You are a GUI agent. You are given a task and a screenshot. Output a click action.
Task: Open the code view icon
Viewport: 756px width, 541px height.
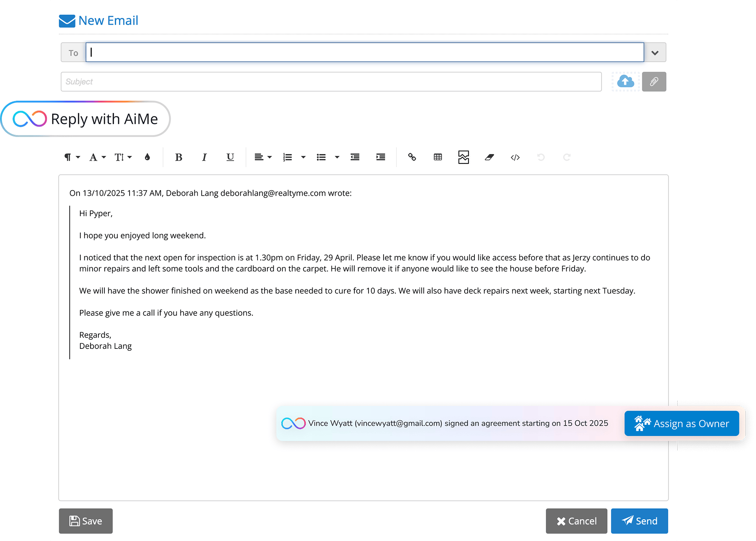(x=515, y=157)
